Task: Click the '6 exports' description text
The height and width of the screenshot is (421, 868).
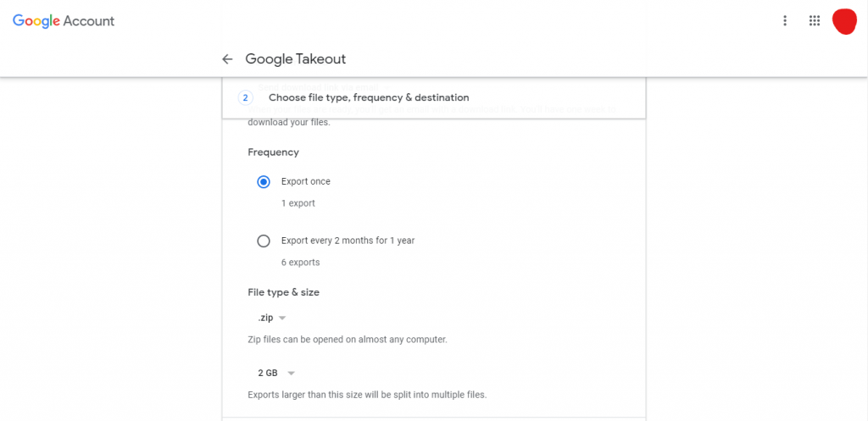Action: click(x=301, y=263)
